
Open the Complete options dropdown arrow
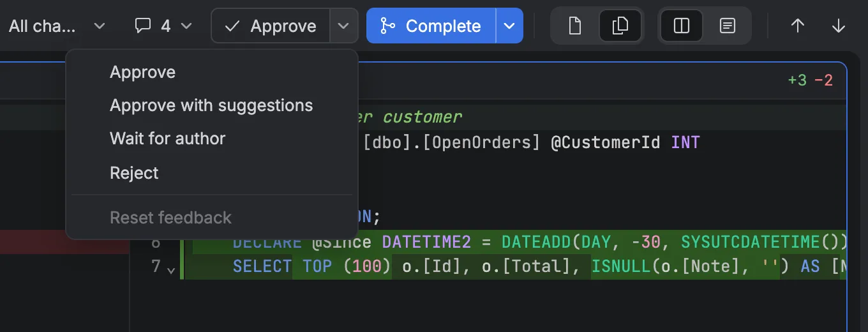[x=509, y=26]
